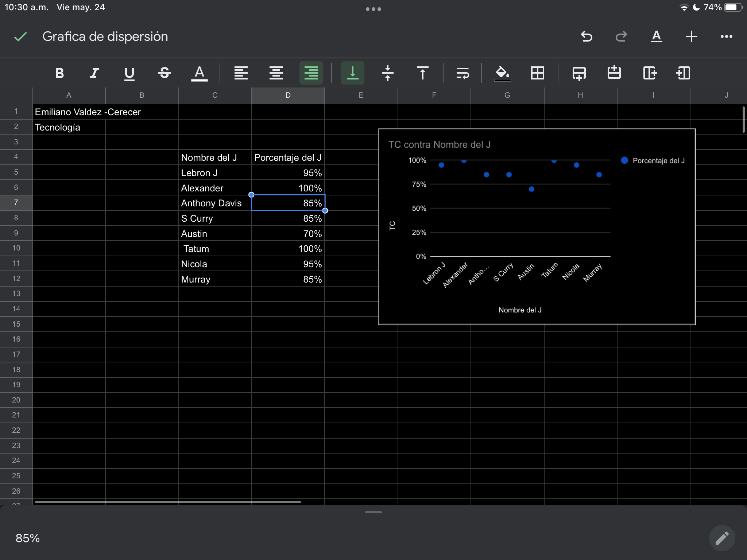Image resolution: width=747 pixels, height=560 pixels.
Task: Align cell text to center
Action: 276,73
